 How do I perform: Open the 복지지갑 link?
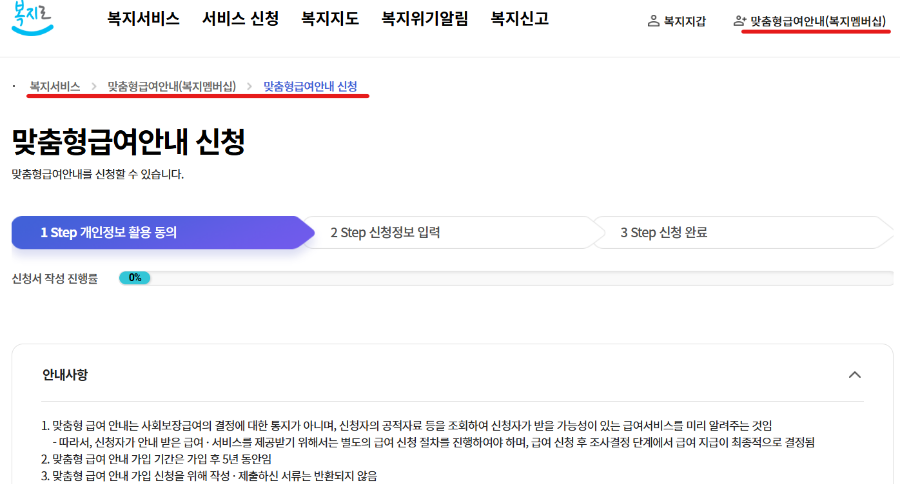point(685,21)
